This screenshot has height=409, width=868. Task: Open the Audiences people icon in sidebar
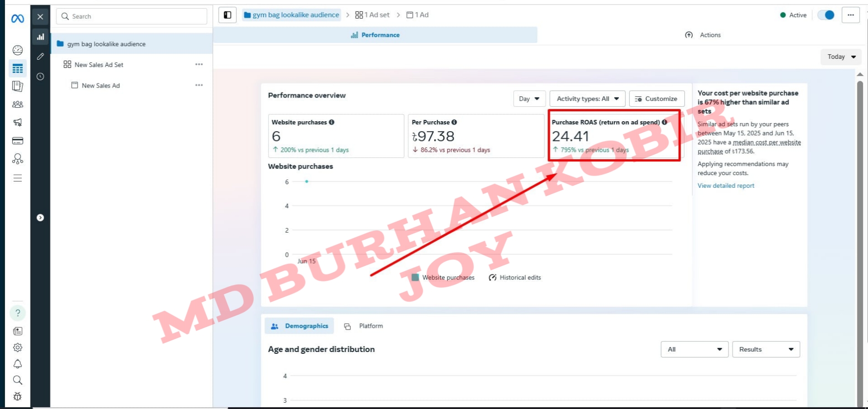click(x=17, y=104)
